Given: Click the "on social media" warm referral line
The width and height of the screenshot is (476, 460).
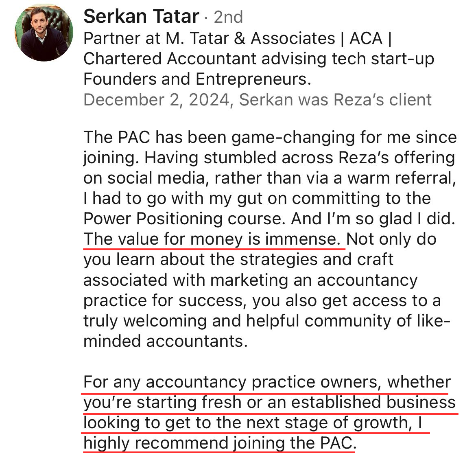Looking at the screenshot, I should click(269, 178).
